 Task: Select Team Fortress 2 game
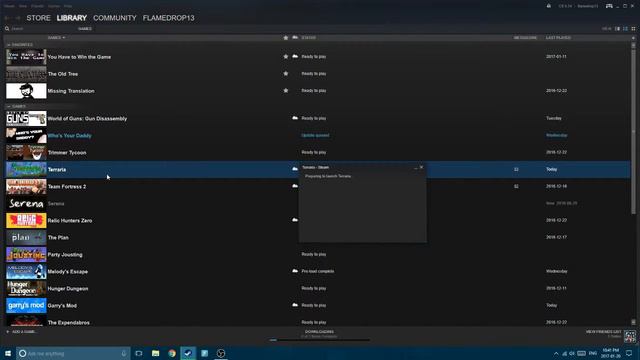pyautogui.click(x=67, y=187)
